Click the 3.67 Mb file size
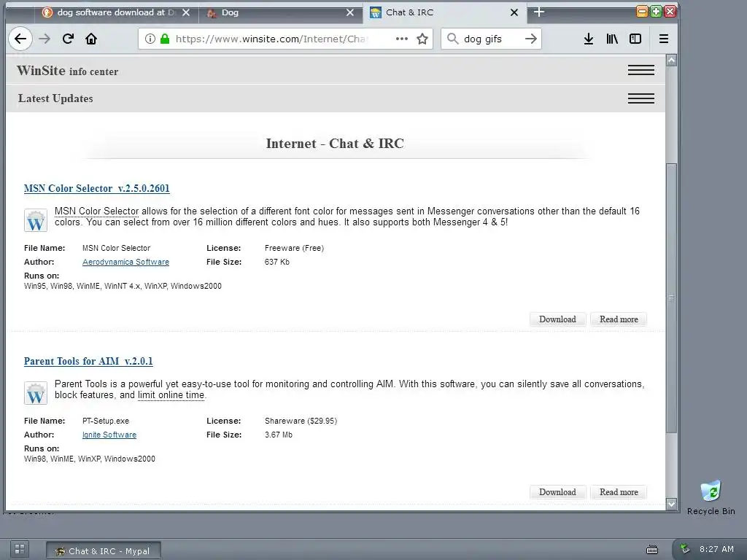This screenshot has width=747, height=560. click(x=278, y=435)
